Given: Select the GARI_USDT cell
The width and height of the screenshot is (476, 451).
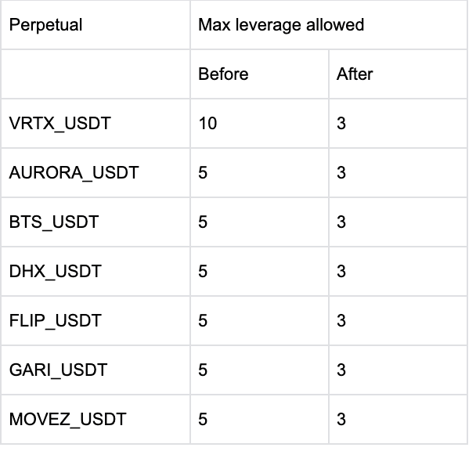Looking at the screenshot, I should [x=58, y=370].
